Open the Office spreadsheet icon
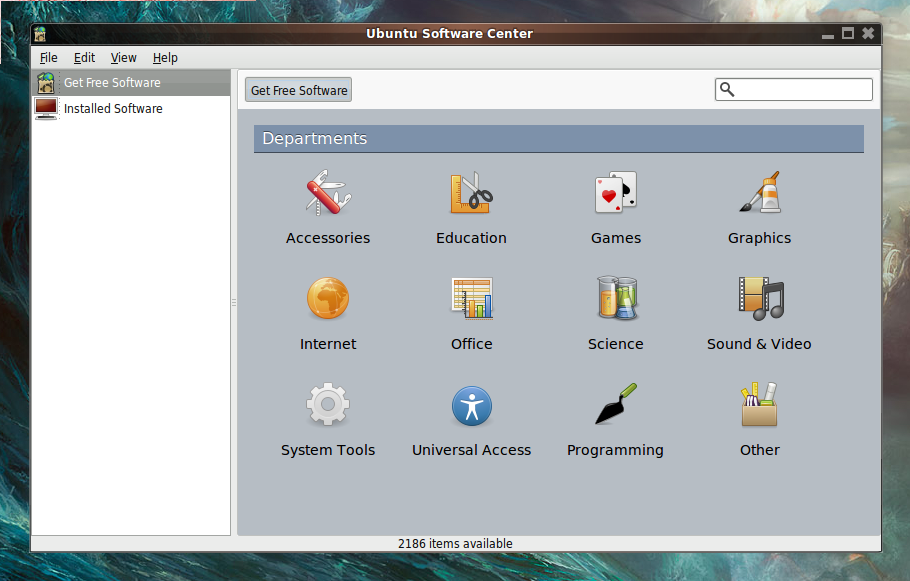The image size is (910, 581). pos(472,298)
